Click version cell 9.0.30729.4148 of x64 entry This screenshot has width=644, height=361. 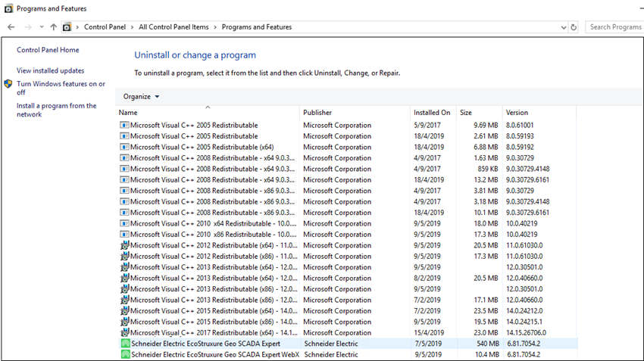tap(528, 169)
